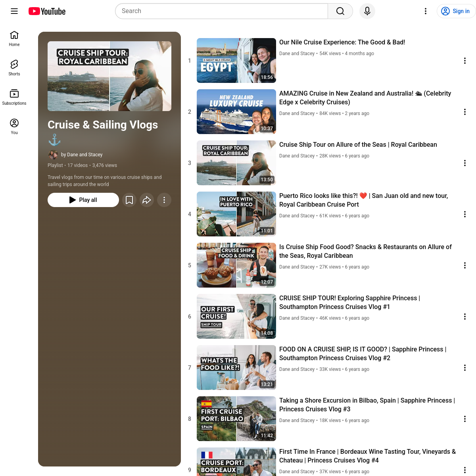
Task: Open settings via the top-right three-dot menu
Action: click(x=426, y=11)
